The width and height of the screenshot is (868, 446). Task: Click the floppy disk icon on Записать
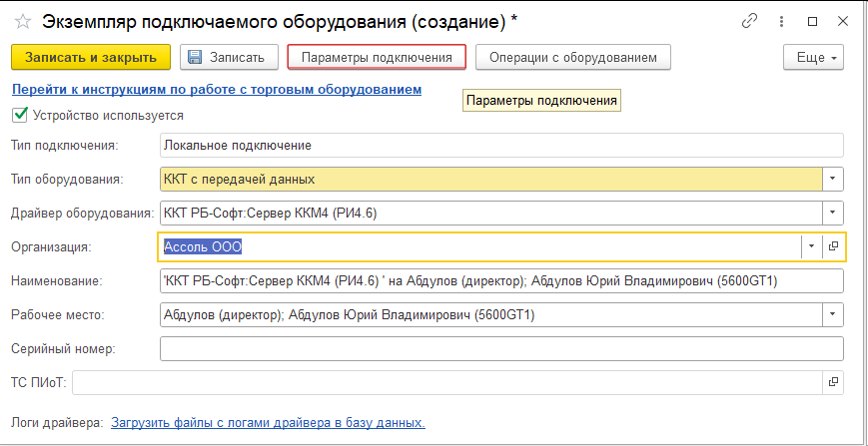point(195,57)
